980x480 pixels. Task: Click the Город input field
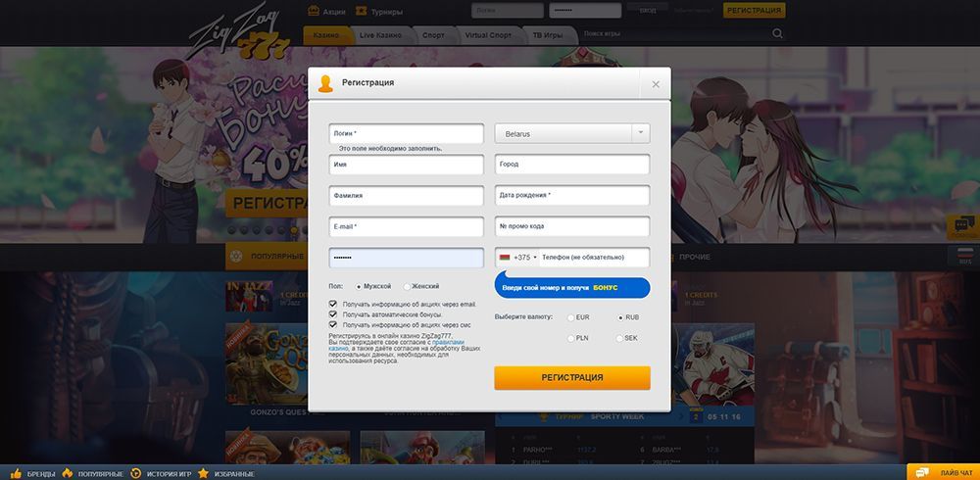pos(572,165)
